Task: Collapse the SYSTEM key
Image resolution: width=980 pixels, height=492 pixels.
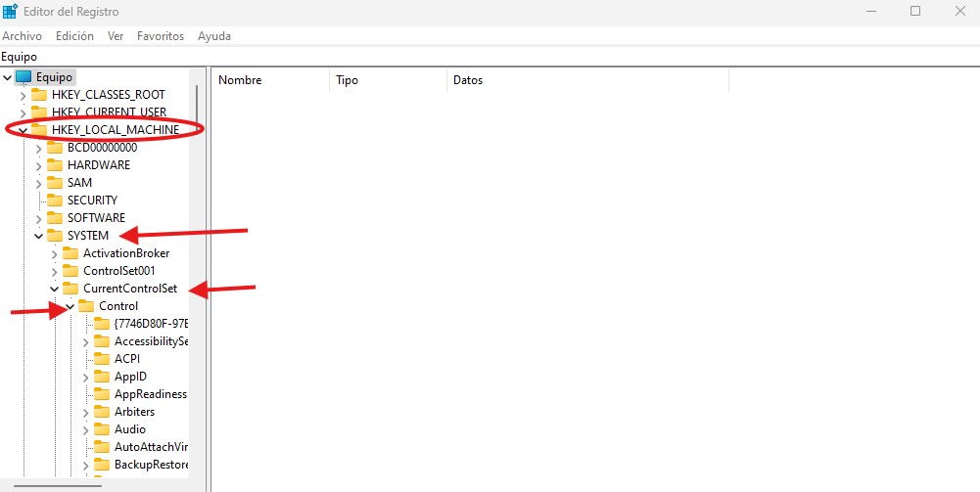Action: click(x=39, y=236)
